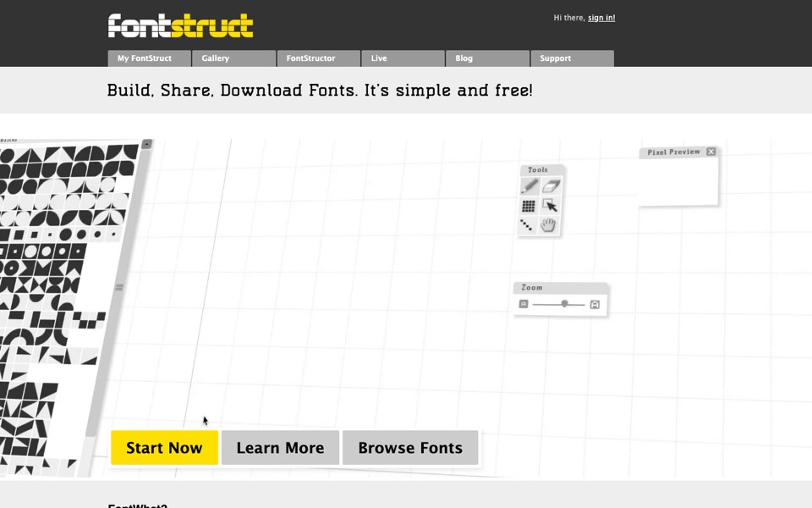
Task: Select the Line tool in Tools panel
Action: tap(527, 225)
